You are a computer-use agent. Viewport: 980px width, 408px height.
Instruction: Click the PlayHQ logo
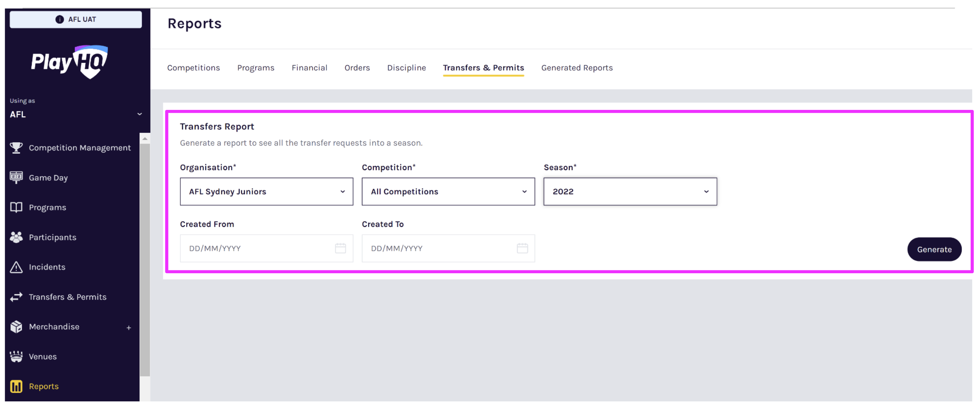70,62
